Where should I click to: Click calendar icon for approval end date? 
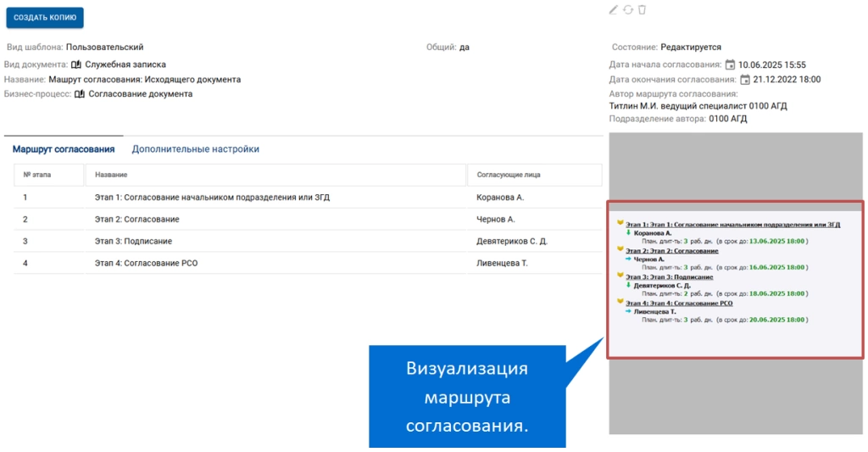click(745, 80)
